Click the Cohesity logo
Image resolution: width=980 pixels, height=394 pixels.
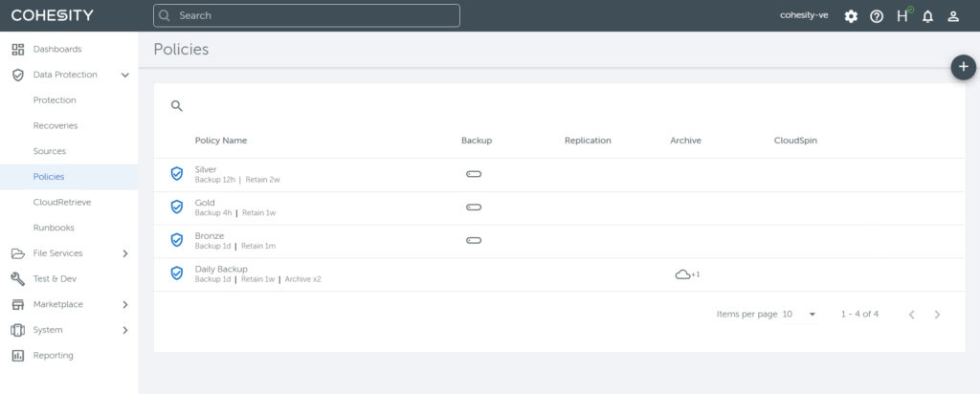[x=52, y=15]
